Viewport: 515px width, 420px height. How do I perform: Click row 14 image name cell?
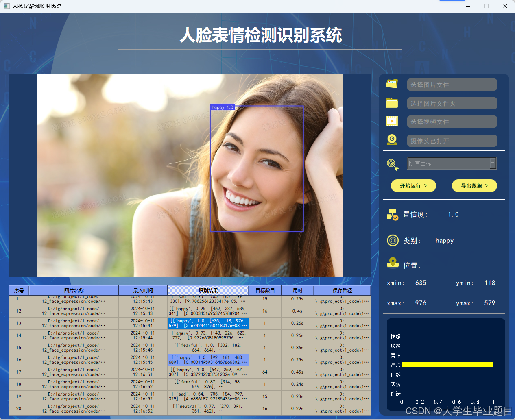pos(74,335)
